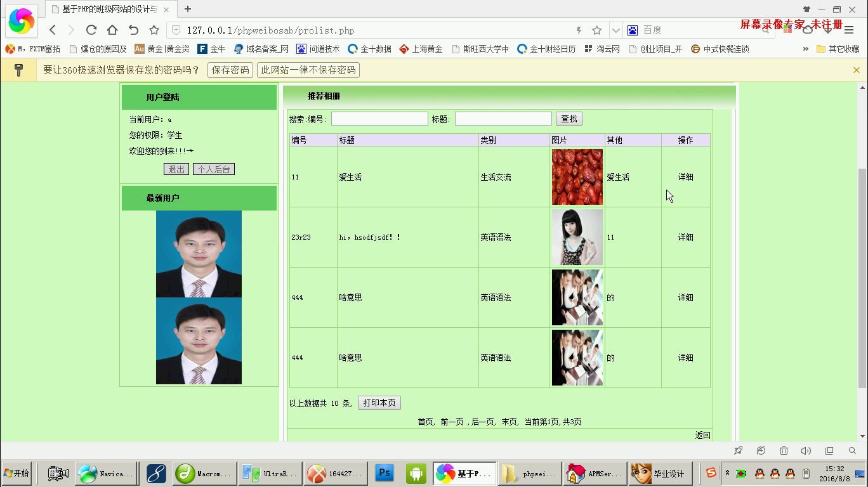Bookmark page with star left of address bar
This screenshot has width=868, height=487.
154,30
